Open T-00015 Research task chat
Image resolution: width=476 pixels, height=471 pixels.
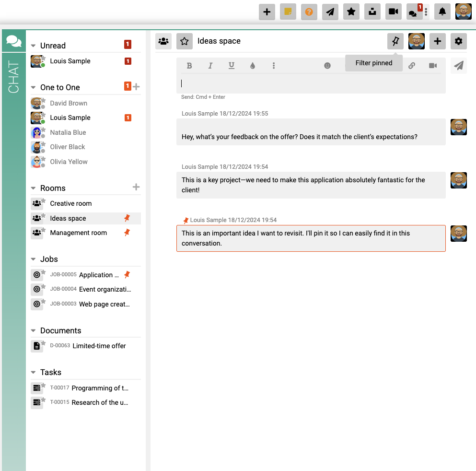pos(86,402)
